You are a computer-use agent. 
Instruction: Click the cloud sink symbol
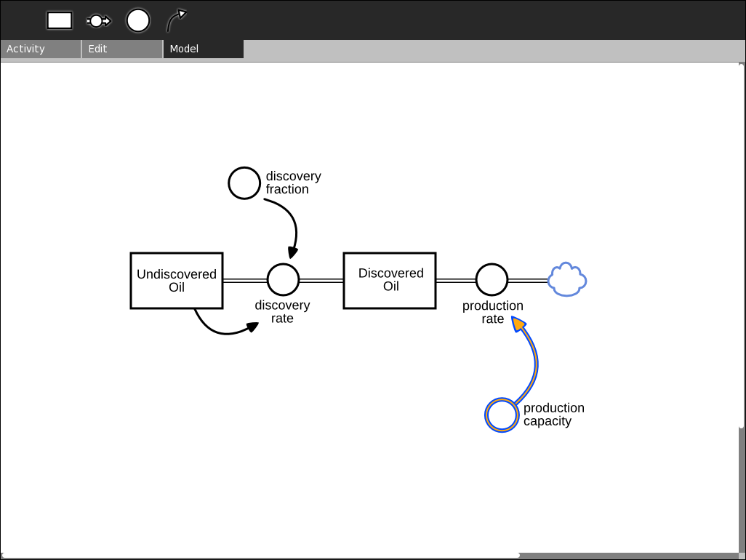[567, 280]
